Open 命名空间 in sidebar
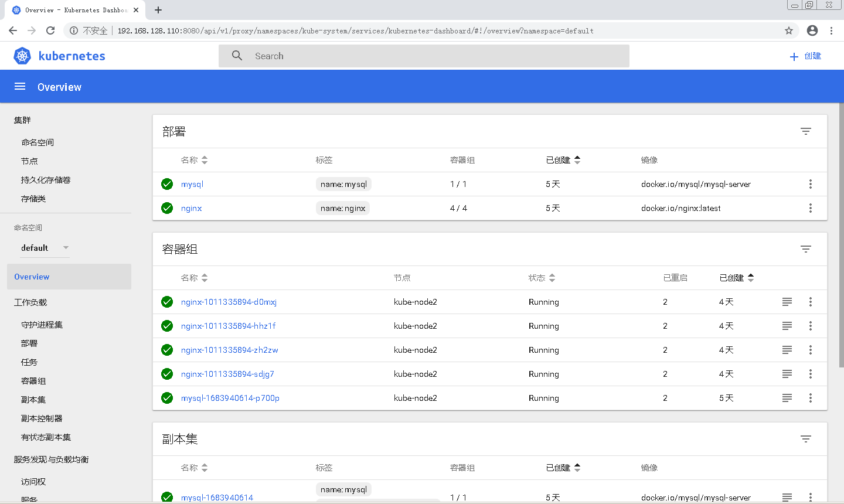The width and height of the screenshot is (844, 504). coord(38,142)
